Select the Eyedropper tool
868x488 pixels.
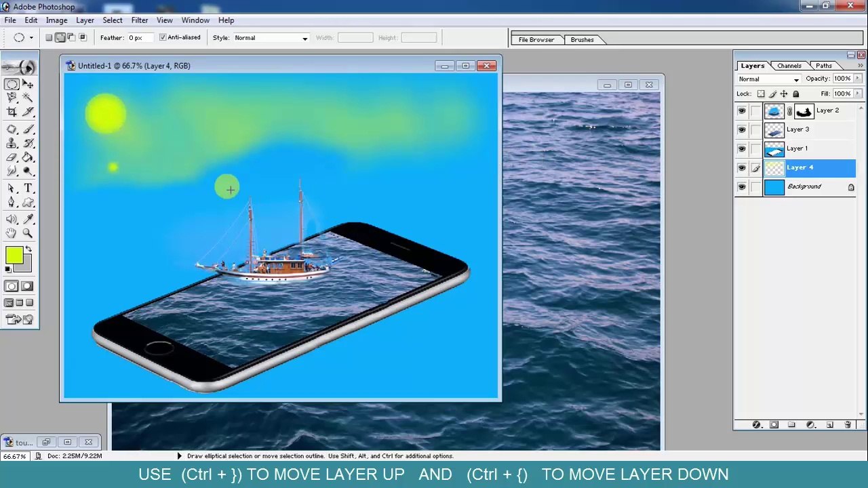click(x=28, y=220)
